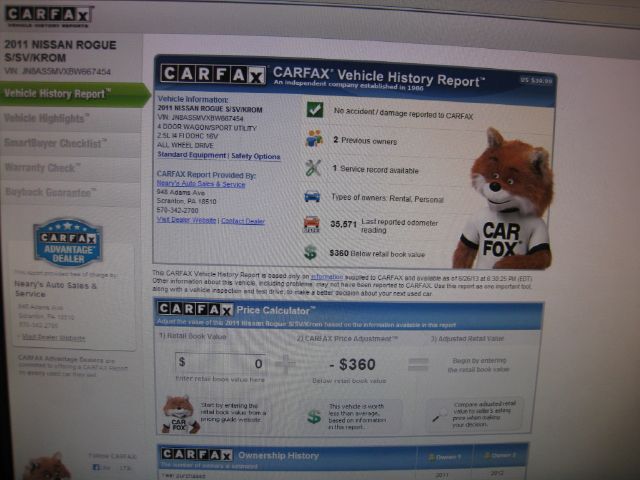The image size is (640, 480).
Task: Open the Buyback Guarantee sidebar tab
Action: point(50,191)
